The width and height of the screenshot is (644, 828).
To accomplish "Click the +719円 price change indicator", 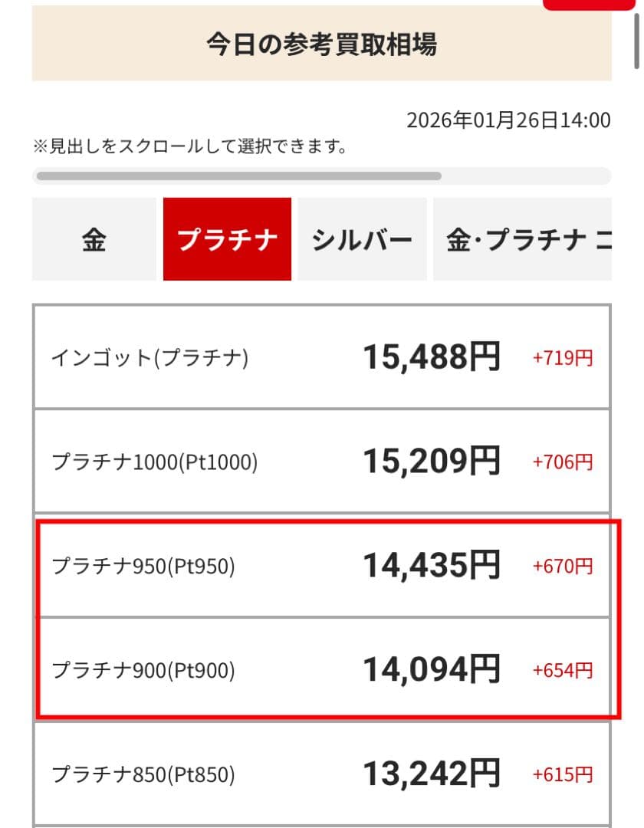I will tap(563, 356).
